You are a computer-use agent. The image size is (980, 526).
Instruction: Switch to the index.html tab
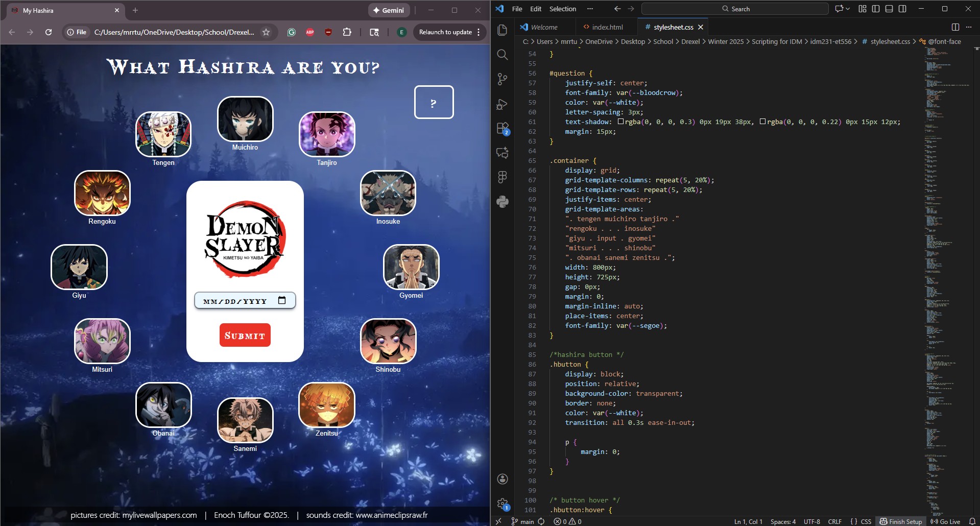[607, 27]
